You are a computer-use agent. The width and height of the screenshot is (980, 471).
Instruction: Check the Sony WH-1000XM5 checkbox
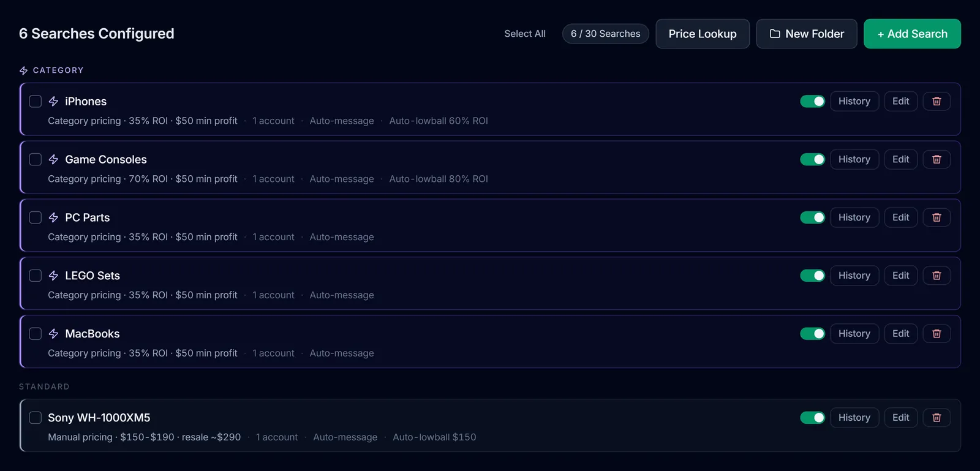[36, 418]
